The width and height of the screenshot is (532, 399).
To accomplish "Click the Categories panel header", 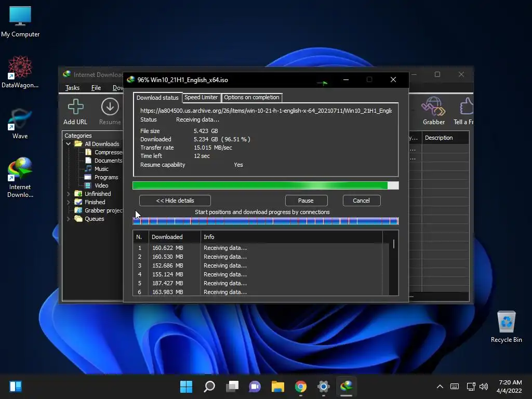I will 78,136.
